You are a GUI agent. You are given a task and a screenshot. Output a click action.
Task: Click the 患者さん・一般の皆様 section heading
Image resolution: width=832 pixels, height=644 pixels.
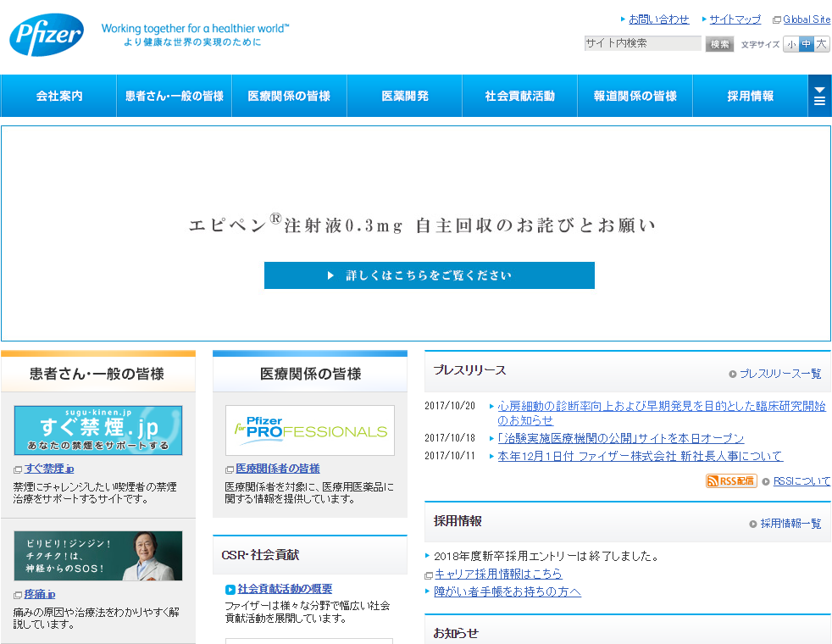97,374
